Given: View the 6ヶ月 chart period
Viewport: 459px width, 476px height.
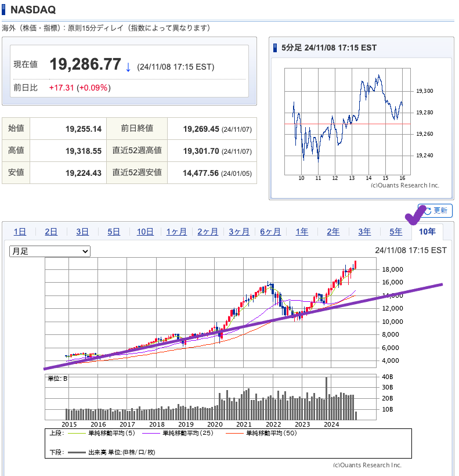Looking at the screenshot, I should click(x=270, y=232).
